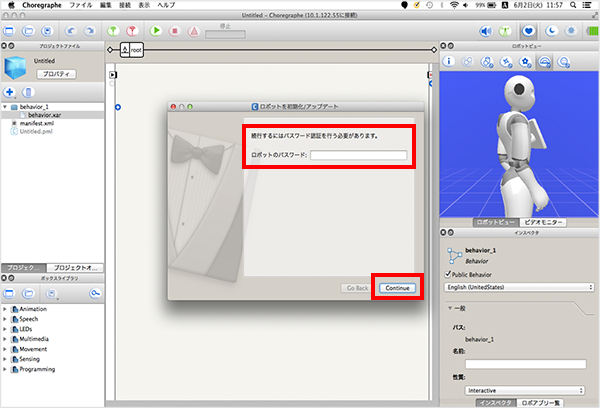Click the robot password input field
The width and height of the screenshot is (600, 408).
pos(359,155)
